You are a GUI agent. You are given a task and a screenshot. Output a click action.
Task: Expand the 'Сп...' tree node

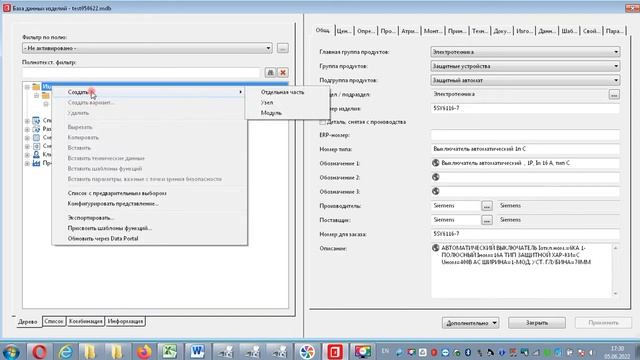(x=27, y=121)
